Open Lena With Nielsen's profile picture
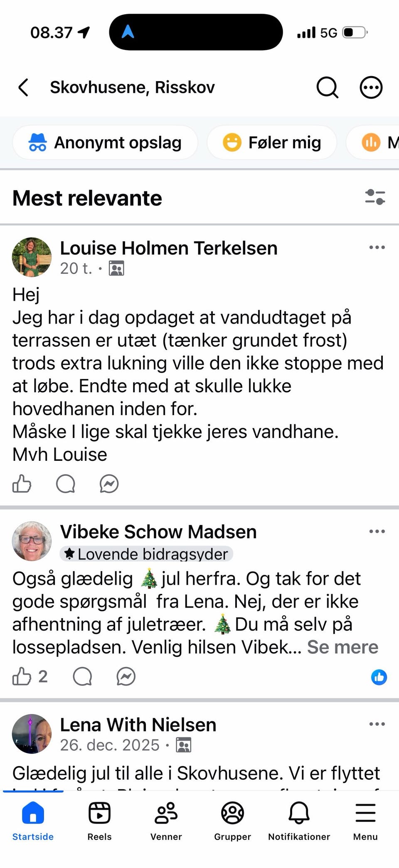This screenshot has height=868, width=399. (32, 734)
